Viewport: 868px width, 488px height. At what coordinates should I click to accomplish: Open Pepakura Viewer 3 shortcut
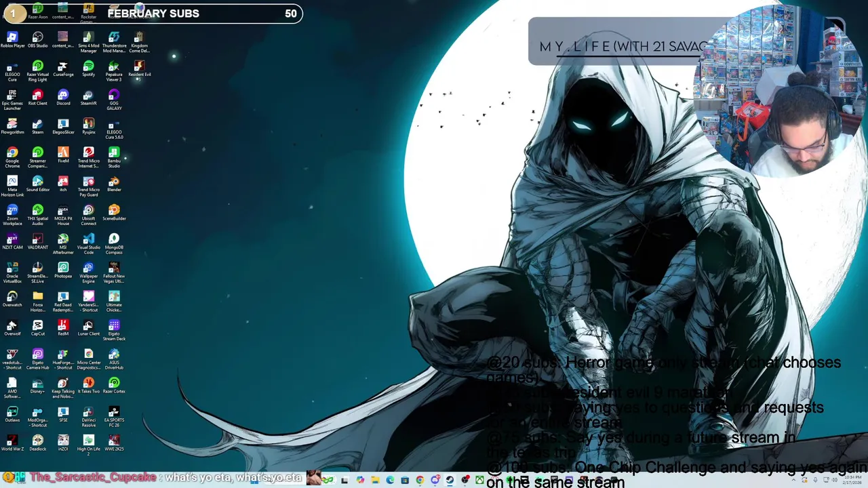[114, 71]
